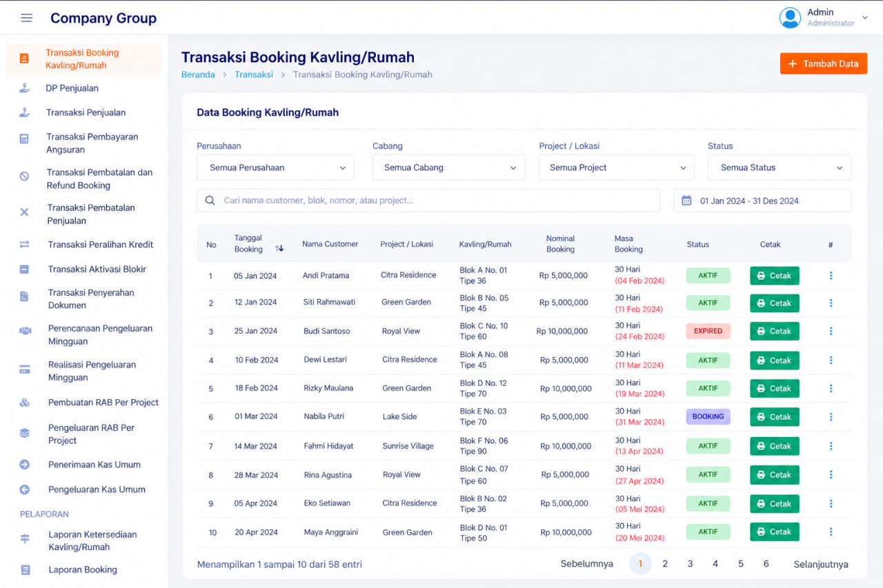Click the Realisasi Pengeluaran Mingguan card icon
The height and width of the screenshot is (588, 883).
[x=24, y=369]
